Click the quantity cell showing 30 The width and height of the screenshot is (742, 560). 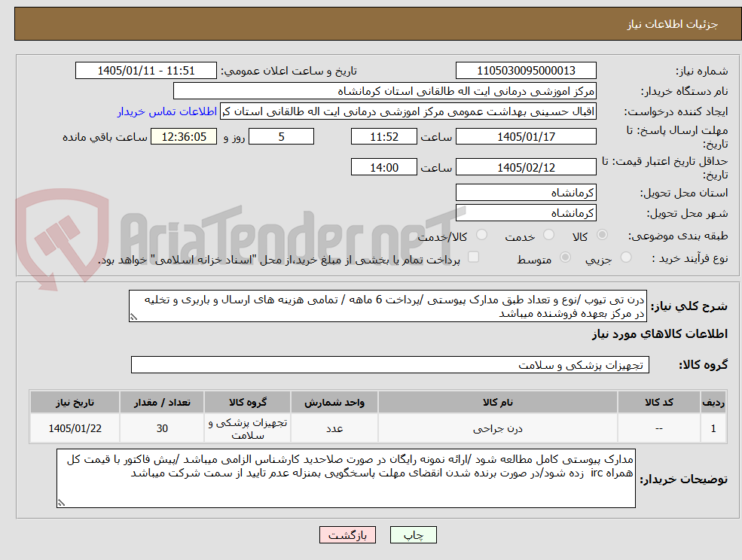point(162,428)
